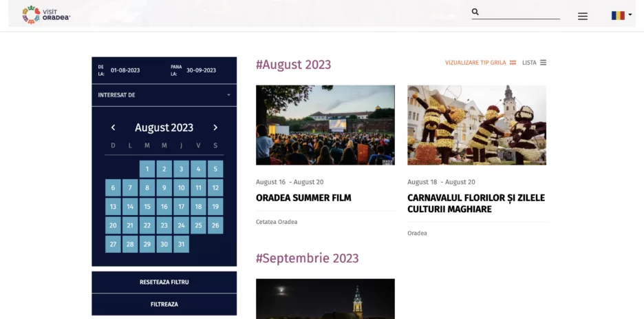Click the start date field 01-08-2023
The height and width of the screenshot is (319, 644).
[x=125, y=70]
